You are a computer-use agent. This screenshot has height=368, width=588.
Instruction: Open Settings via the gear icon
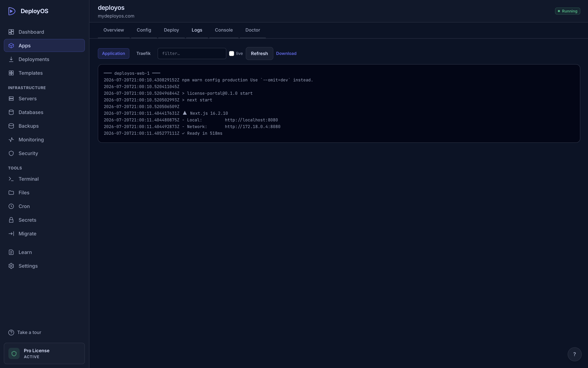coord(11,266)
